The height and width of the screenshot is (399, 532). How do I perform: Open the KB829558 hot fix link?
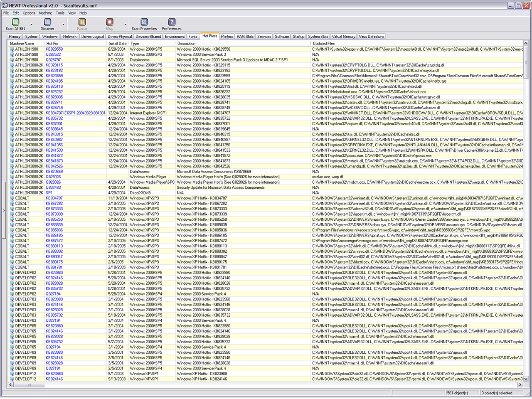(54, 49)
